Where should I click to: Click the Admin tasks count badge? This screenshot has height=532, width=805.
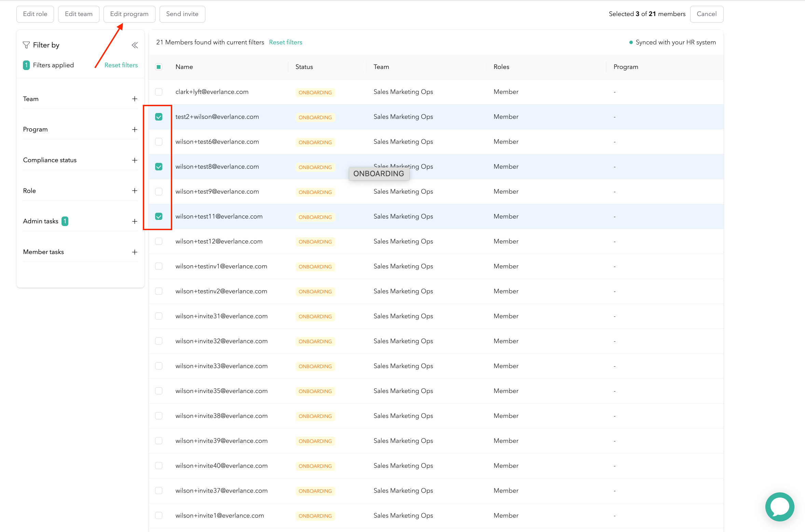(x=65, y=221)
